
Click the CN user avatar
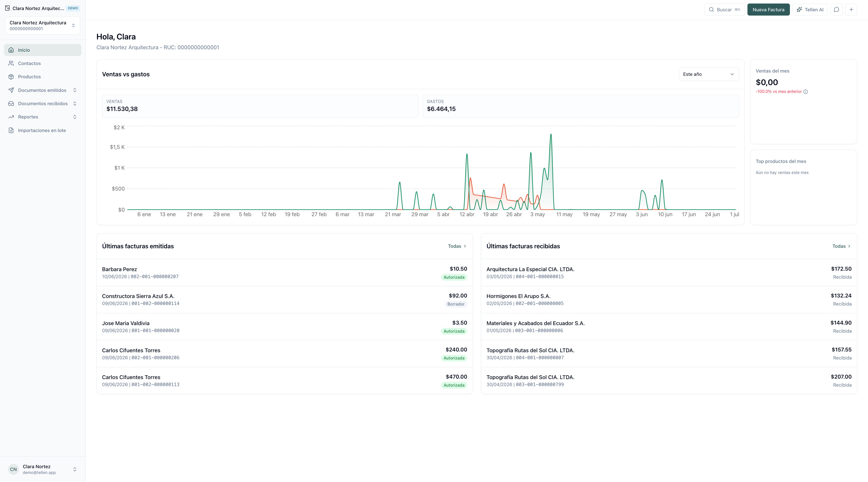pyautogui.click(x=13, y=469)
